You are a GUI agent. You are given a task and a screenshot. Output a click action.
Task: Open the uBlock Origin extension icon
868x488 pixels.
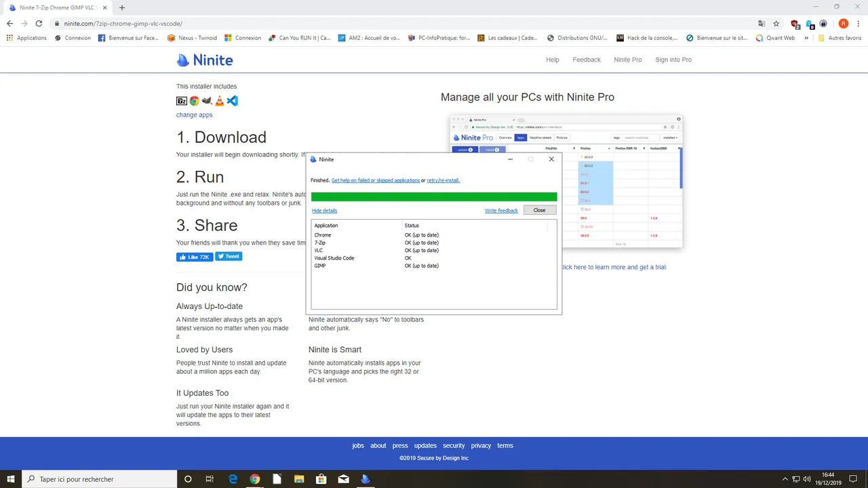795,24
